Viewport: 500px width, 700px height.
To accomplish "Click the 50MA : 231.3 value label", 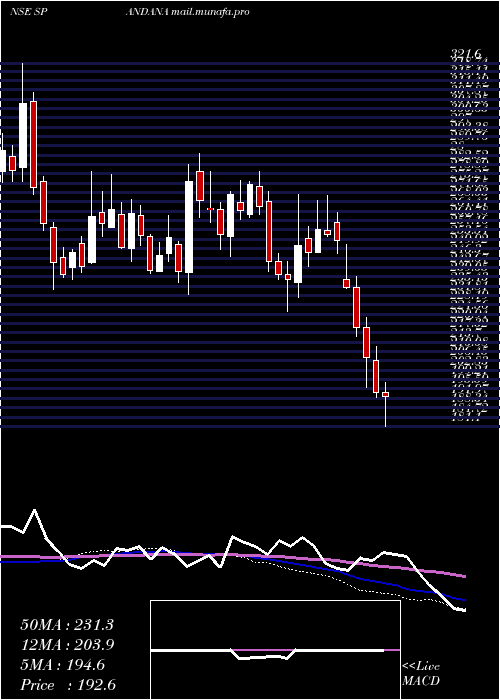I will tap(67, 625).
